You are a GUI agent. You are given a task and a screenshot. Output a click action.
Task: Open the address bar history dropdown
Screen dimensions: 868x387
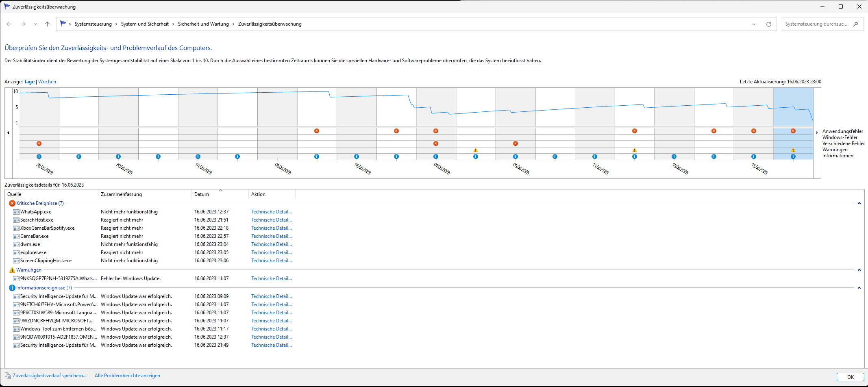(754, 24)
